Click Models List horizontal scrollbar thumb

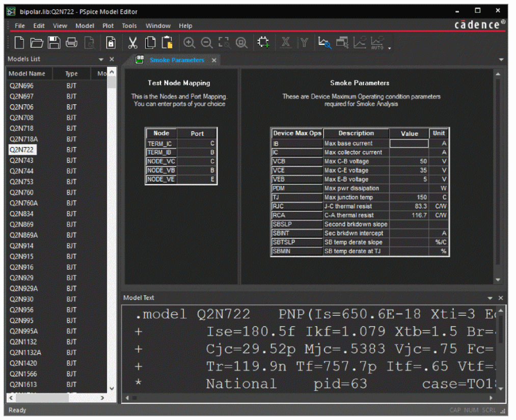tap(42, 398)
